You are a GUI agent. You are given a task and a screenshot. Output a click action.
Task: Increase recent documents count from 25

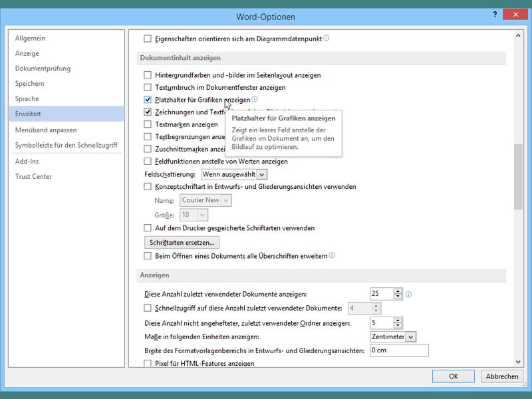pyautogui.click(x=398, y=291)
